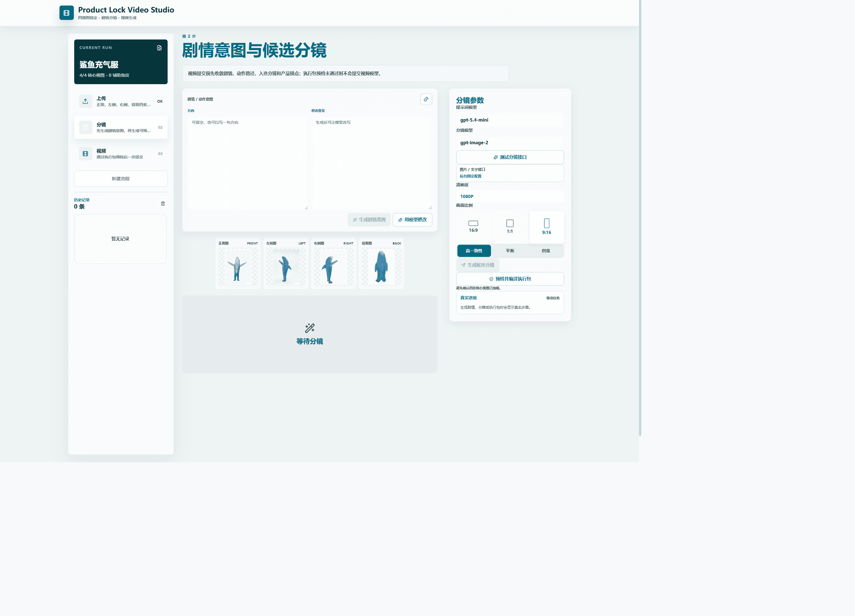This screenshot has width=855, height=616.
Task: Select the 1:1 aspect ratio option
Action: click(x=510, y=226)
